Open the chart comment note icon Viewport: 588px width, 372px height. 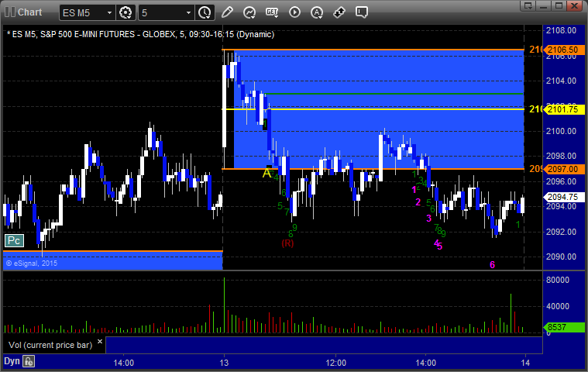tap(362, 12)
